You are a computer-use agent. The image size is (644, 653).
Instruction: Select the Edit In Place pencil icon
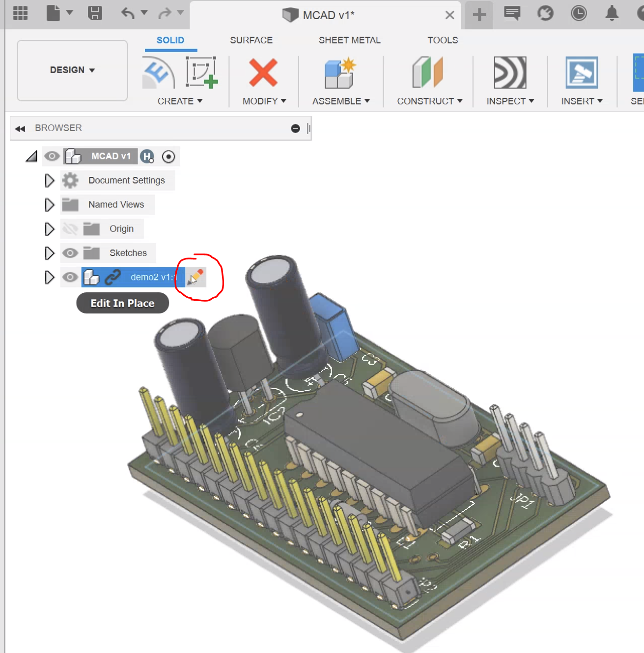(x=195, y=277)
